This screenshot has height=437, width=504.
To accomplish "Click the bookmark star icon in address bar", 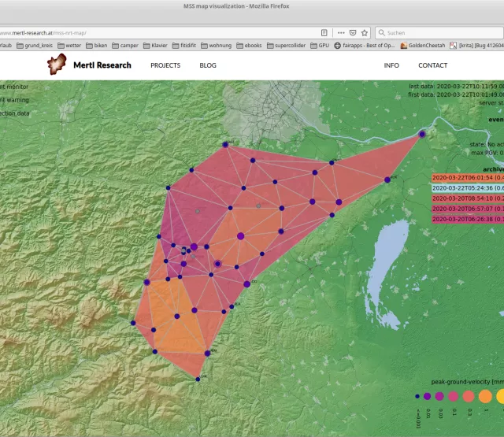I will pos(363,33).
